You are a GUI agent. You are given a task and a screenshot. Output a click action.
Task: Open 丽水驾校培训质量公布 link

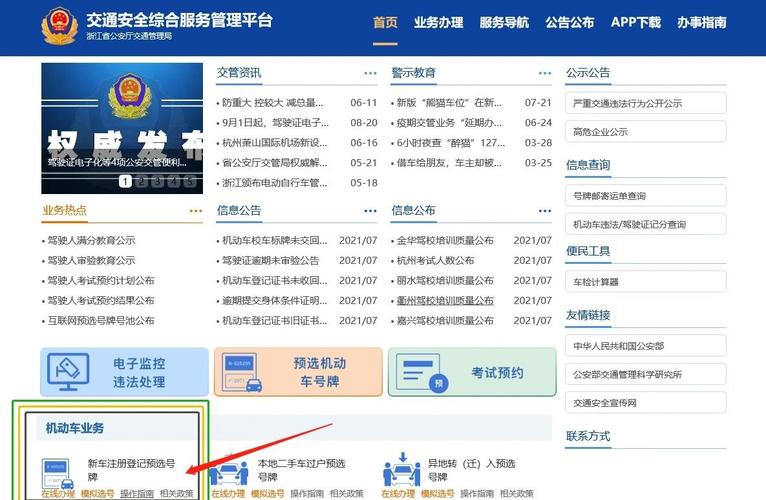click(445, 281)
